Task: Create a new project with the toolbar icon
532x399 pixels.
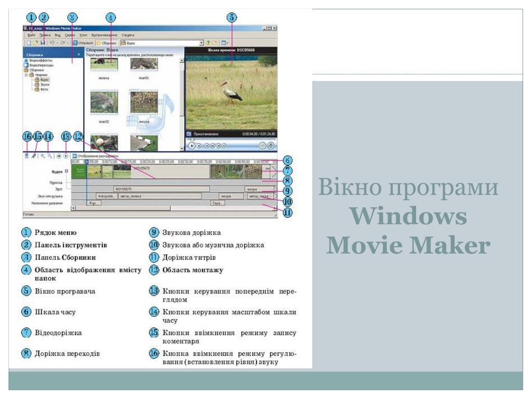Action: pyautogui.click(x=29, y=43)
